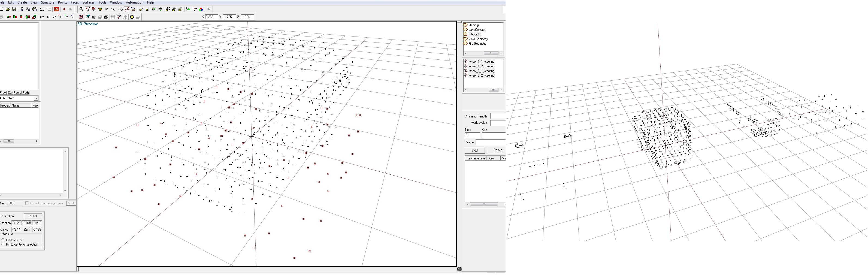The image size is (868, 275).
Task: Click the Open file folder icon
Action: tap(7, 9)
